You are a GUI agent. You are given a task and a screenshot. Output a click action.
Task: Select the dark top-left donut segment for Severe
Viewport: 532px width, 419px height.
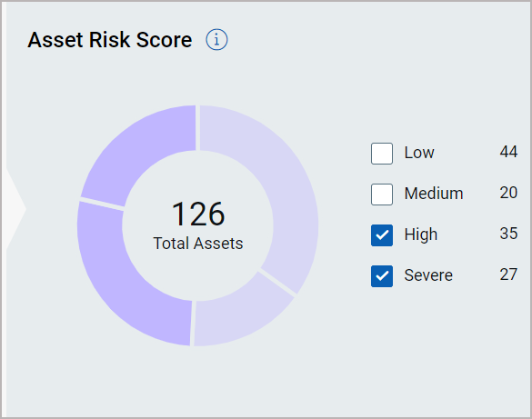point(143,149)
